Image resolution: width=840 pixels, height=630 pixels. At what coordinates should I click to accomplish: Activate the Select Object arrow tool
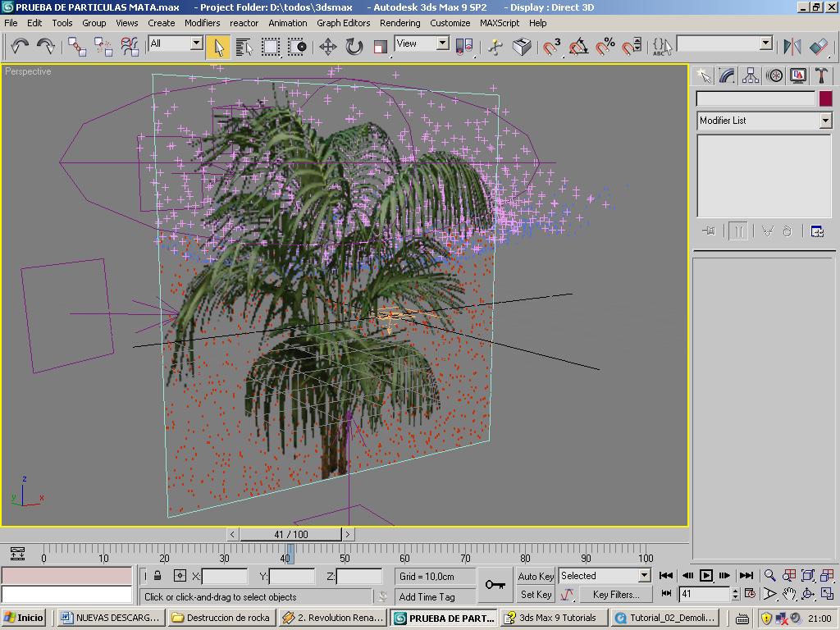[x=218, y=47]
